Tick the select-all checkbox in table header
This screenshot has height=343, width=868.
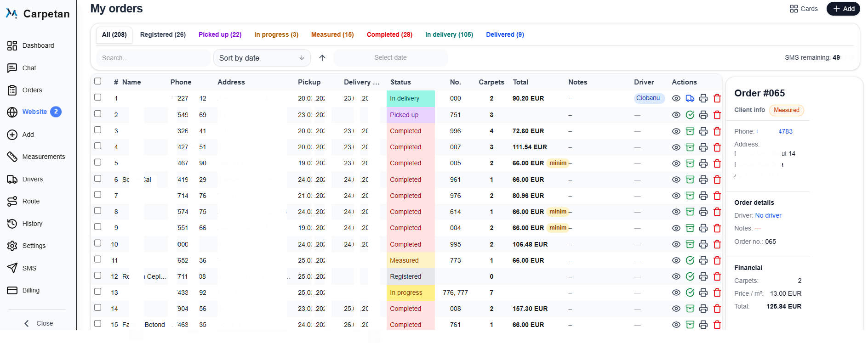(x=98, y=81)
